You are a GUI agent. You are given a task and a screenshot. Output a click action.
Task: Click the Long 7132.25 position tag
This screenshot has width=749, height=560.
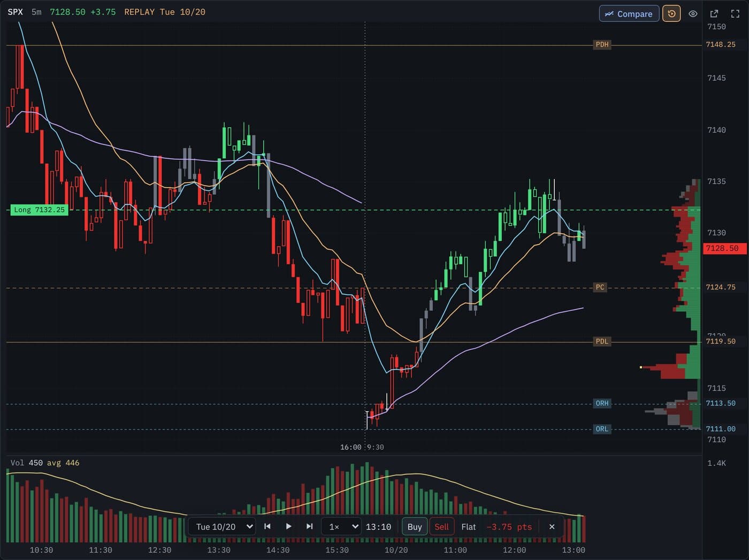point(39,210)
